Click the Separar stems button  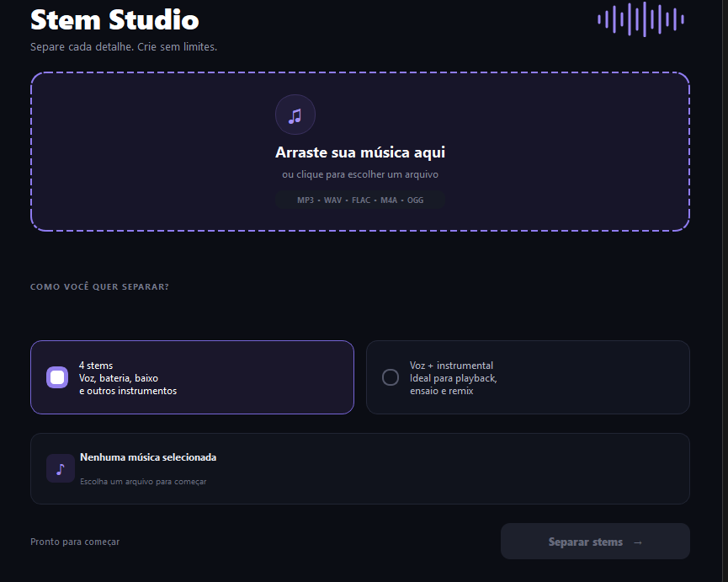[595, 542]
